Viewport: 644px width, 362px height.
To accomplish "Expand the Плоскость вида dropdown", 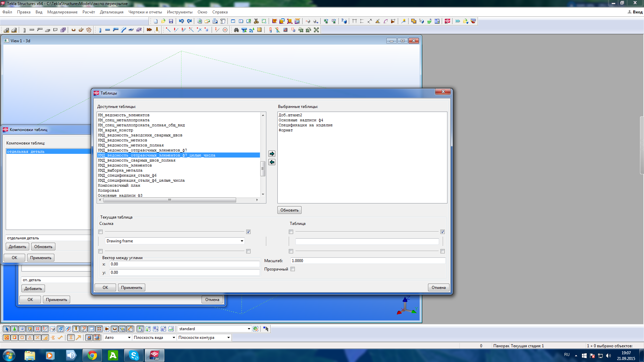I will [174, 338].
